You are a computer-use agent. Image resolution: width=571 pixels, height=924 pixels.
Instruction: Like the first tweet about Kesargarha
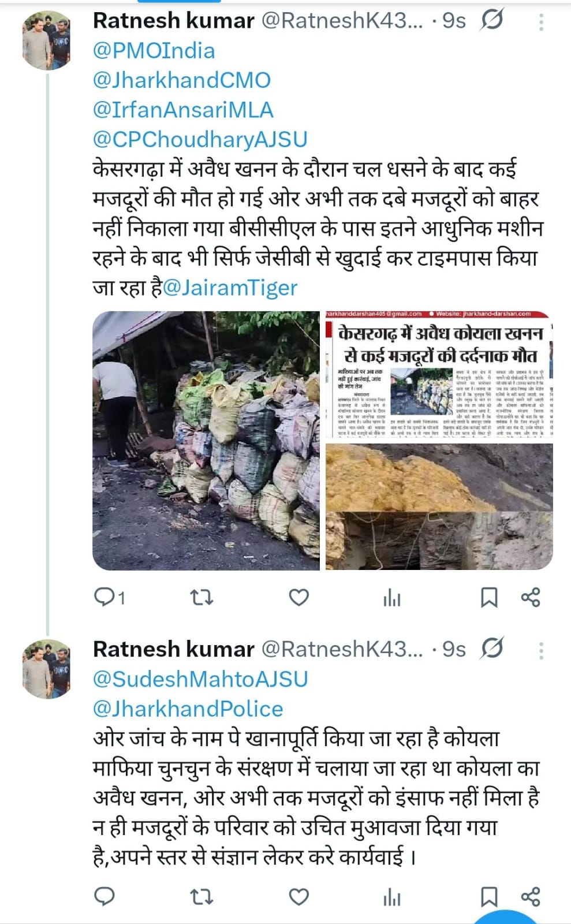click(x=298, y=597)
